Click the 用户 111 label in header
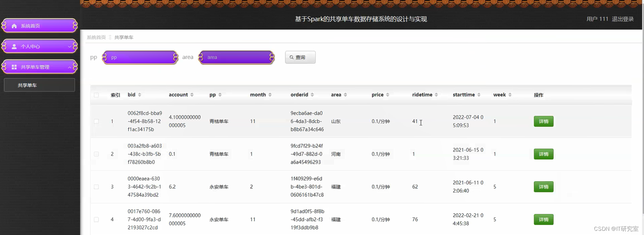This screenshot has width=644, height=235. (597, 19)
